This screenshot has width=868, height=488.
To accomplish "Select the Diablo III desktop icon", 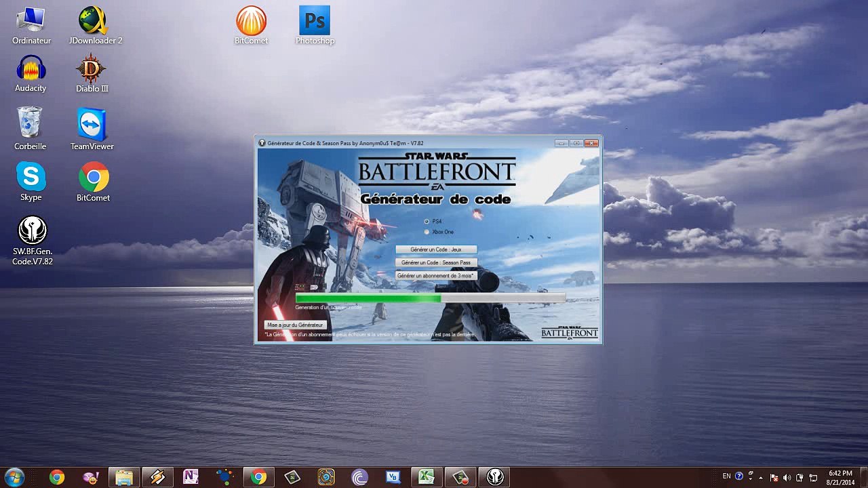I will 92,74.
